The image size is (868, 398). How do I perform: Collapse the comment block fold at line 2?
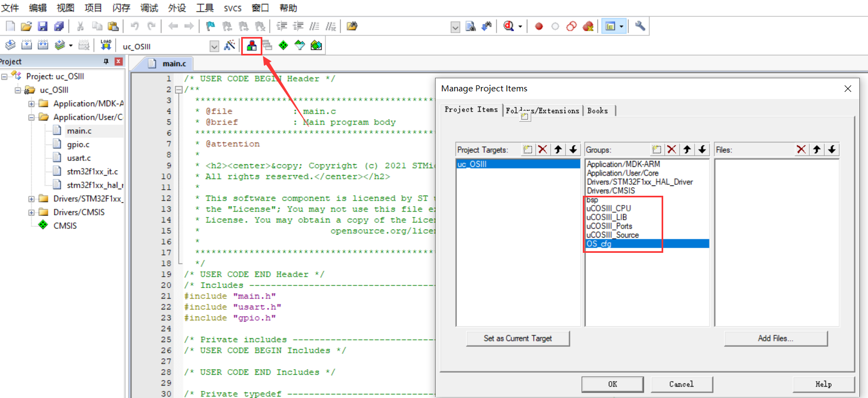click(x=178, y=90)
